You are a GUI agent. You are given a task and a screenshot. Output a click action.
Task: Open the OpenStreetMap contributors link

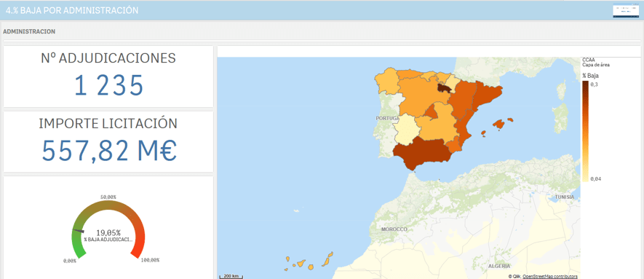point(550,277)
